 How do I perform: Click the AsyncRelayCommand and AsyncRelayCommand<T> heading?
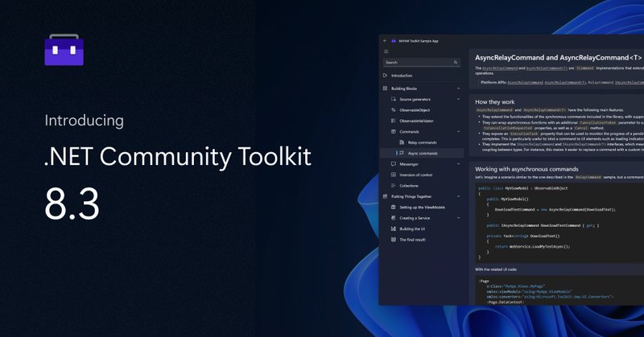pyautogui.click(x=558, y=57)
